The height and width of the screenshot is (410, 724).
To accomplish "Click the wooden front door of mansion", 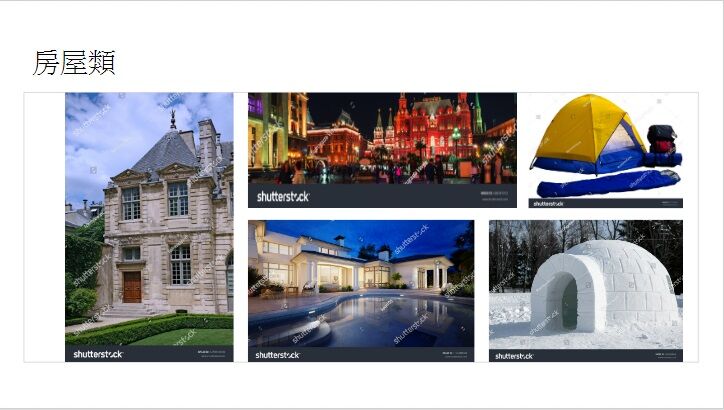I will click(x=132, y=287).
